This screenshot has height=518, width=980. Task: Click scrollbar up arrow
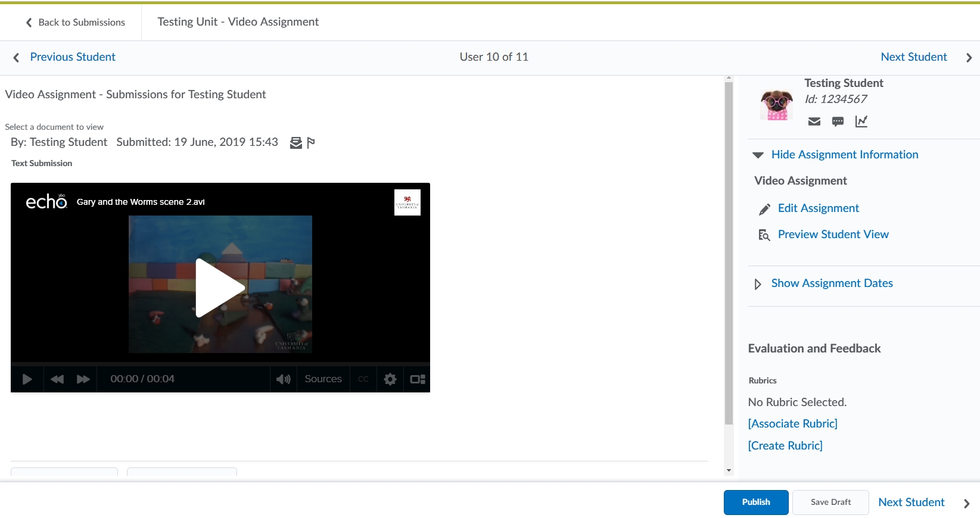click(x=729, y=78)
